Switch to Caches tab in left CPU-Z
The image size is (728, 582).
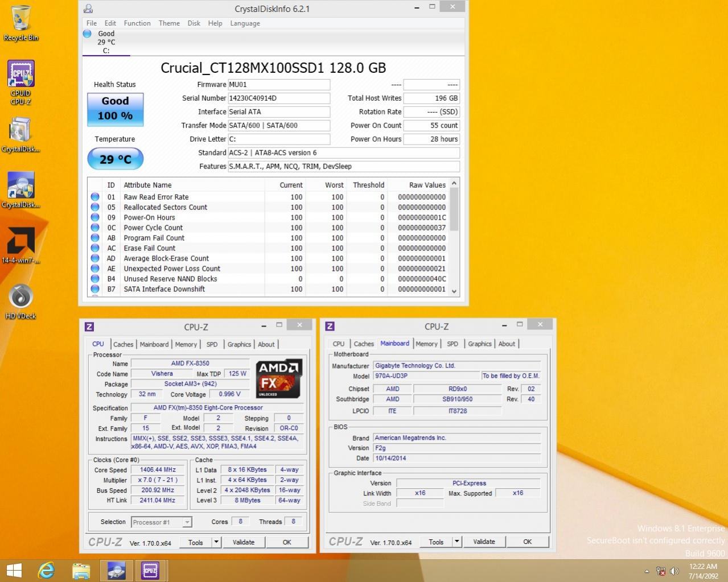(x=123, y=344)
